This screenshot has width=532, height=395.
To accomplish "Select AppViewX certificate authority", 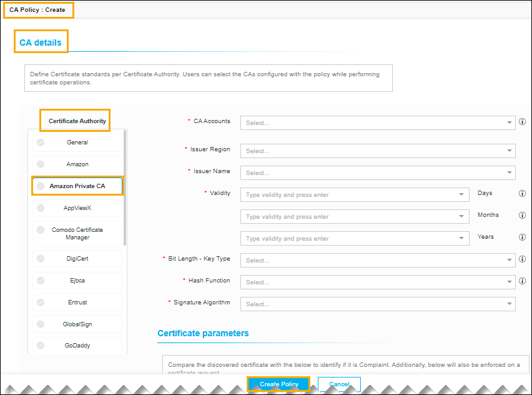I will click(77, 208).
